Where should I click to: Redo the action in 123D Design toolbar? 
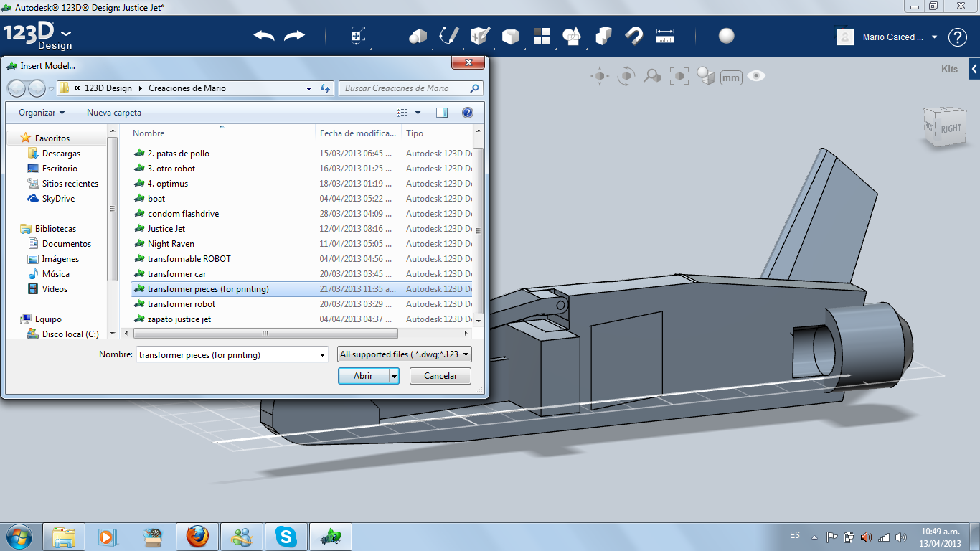[x=294, y=36]
